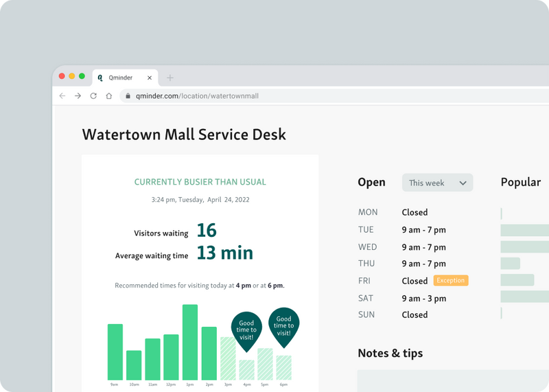Viewport: 549px width, 392px height.
Task: Select the Qminder browser tab
Action: 122,78
